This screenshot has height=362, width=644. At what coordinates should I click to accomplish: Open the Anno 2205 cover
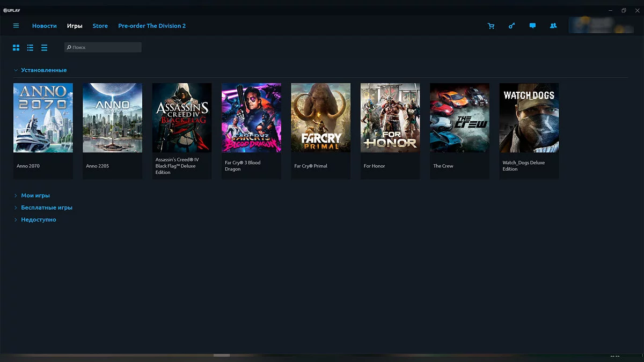(112, 118)
